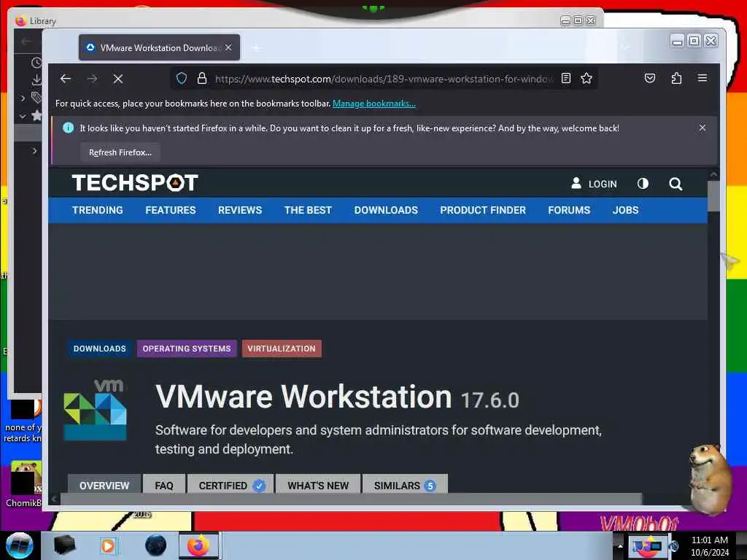Click the address bar URL field

tap(384, 79)
